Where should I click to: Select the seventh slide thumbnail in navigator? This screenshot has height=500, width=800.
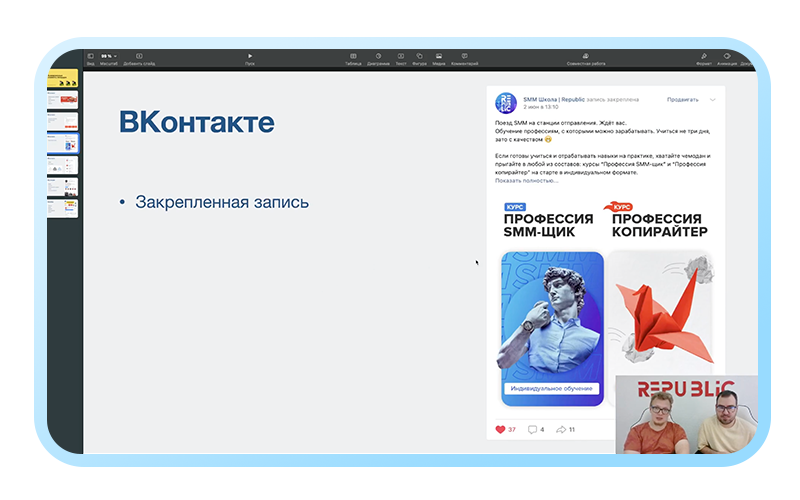pos(62,209)
